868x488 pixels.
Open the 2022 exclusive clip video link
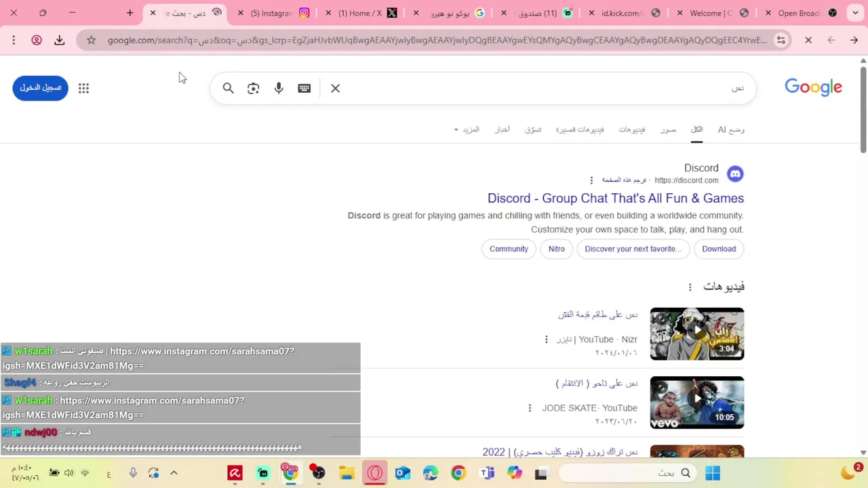click(560, 451)
